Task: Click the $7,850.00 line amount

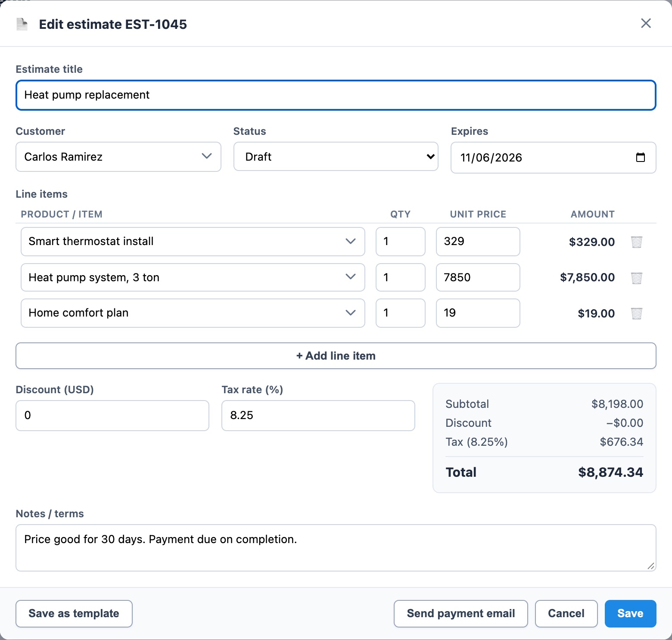Action: 587,278
